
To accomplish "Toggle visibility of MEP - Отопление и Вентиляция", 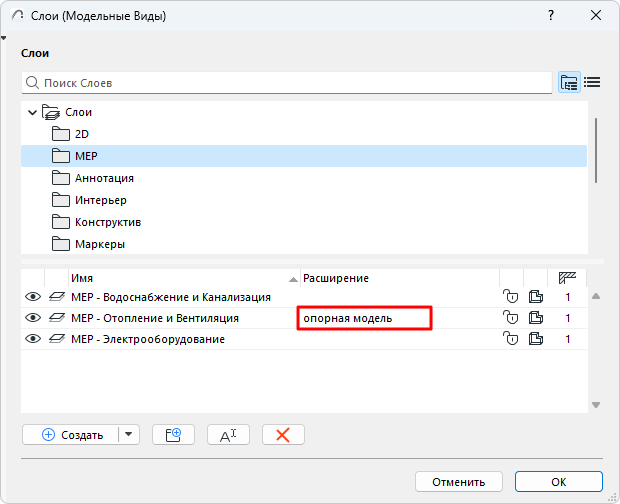I will pos(33,318).
